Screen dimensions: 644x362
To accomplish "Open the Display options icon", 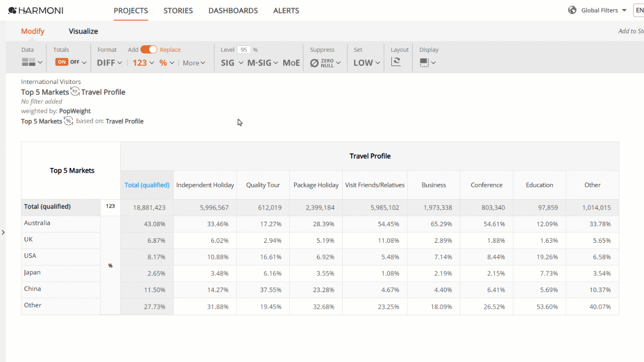I will 424,62.
